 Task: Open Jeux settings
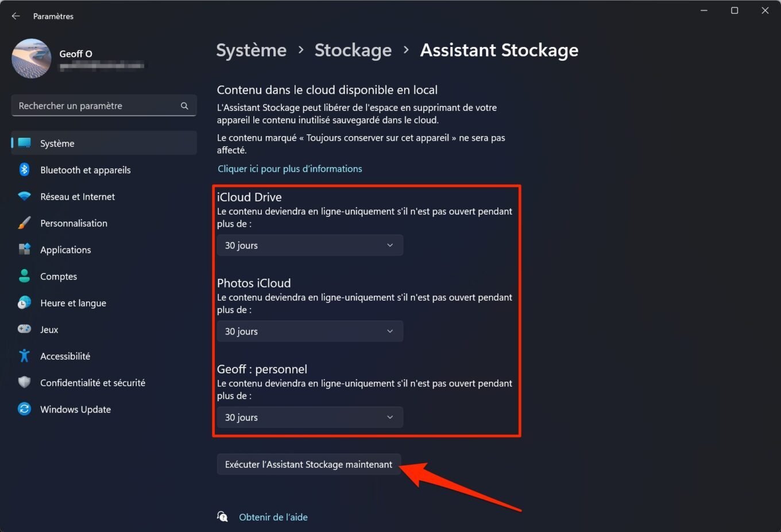coord(104,329)
